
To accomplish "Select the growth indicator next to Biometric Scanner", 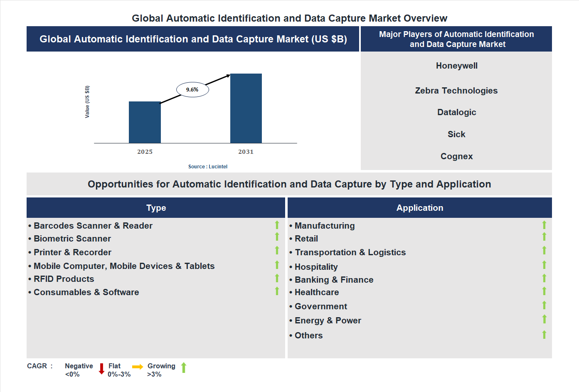I will click(x=277, y=238).
